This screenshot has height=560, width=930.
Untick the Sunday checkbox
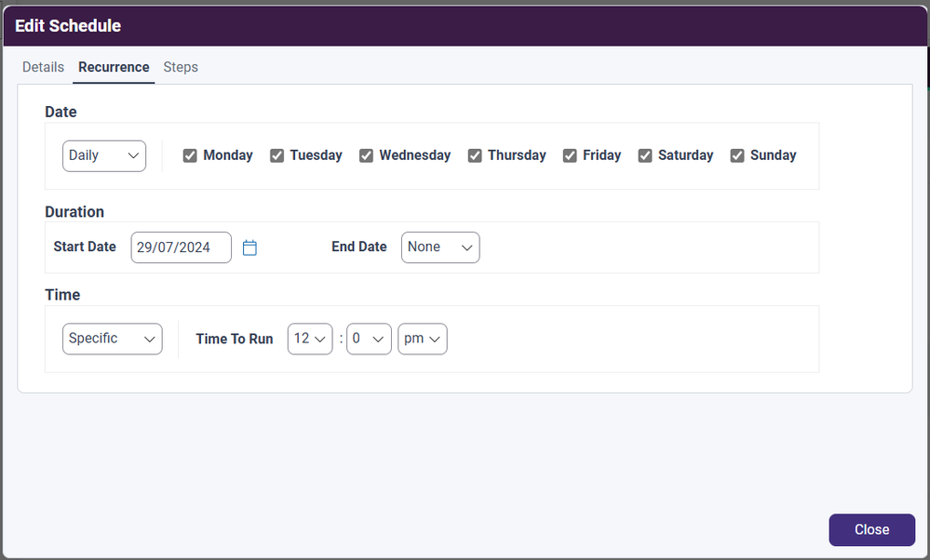pyautogui.click(x=737, y=156)
